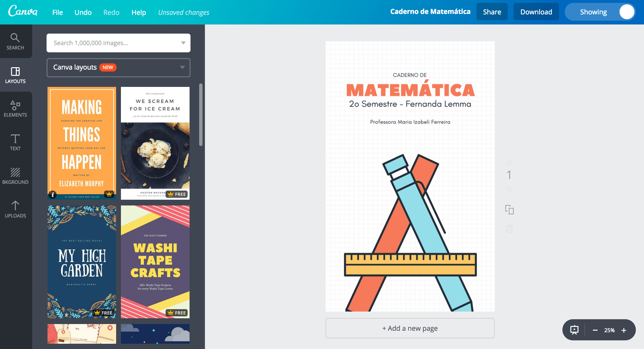
Task: Click Undo in the top bar
Action: 83,12
